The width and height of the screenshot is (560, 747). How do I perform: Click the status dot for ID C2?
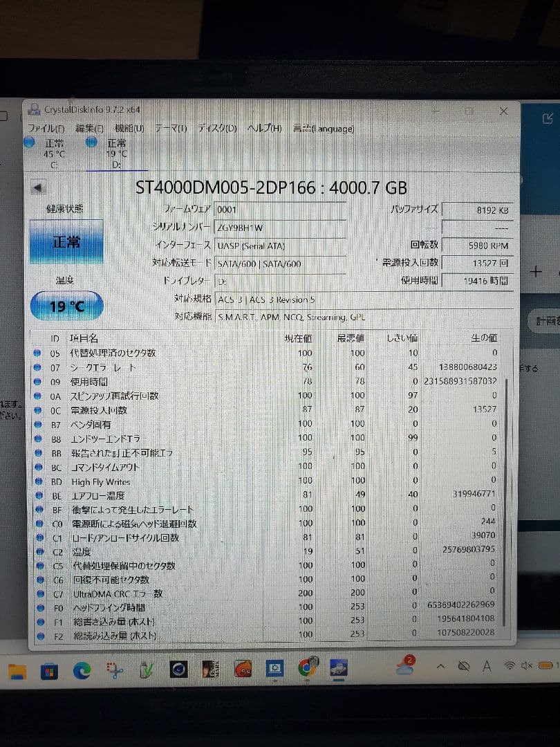click(x=40, y=552)
